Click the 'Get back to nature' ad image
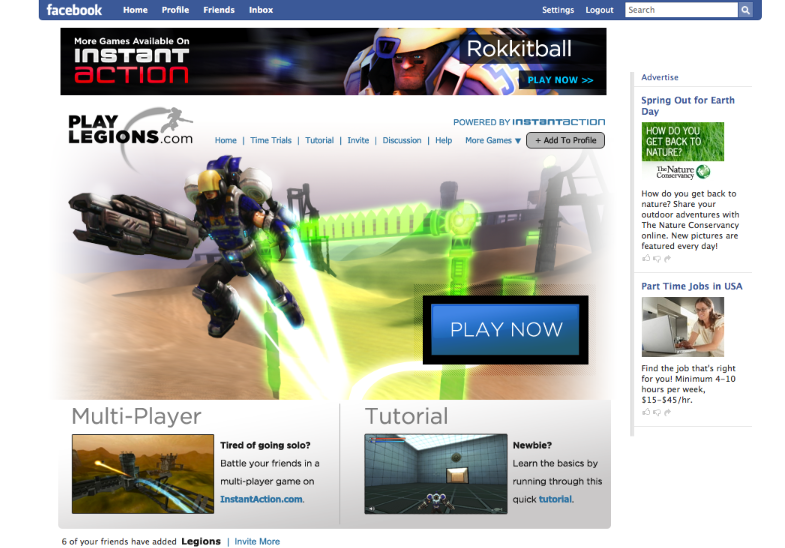Image resolution: width=785 pixels, height=548 pixels. [x=683, y=142]
